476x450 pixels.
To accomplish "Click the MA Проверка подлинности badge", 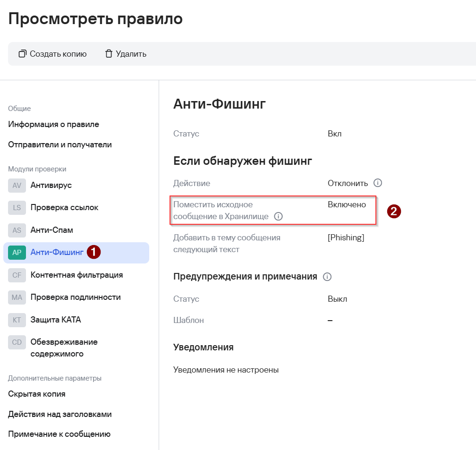I will click(x=17, y=297).
